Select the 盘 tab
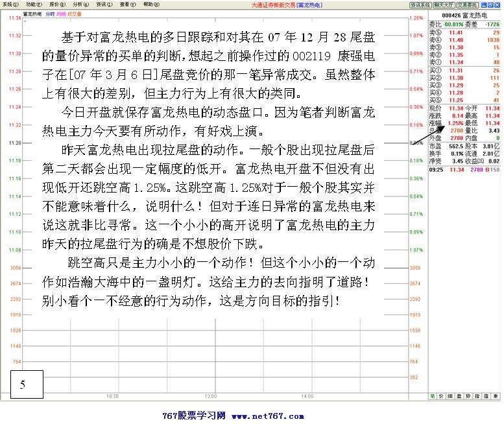 [x=460, y=395]
